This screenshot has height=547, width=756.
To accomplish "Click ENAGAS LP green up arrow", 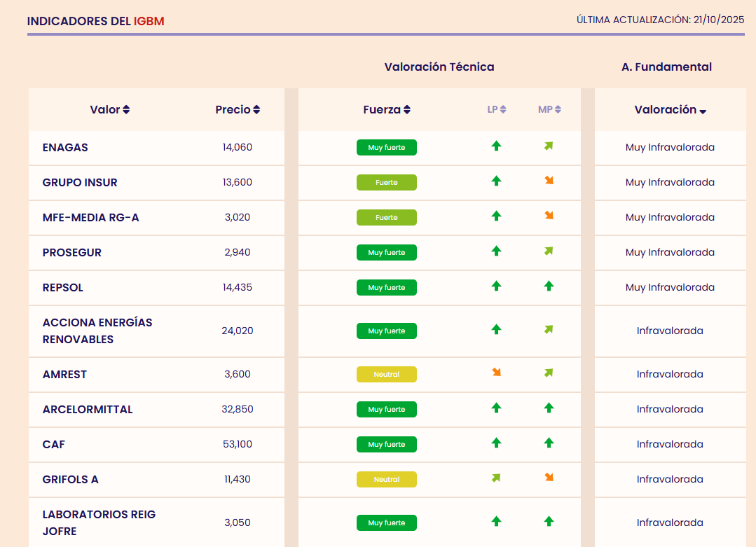I will (496, 146).
